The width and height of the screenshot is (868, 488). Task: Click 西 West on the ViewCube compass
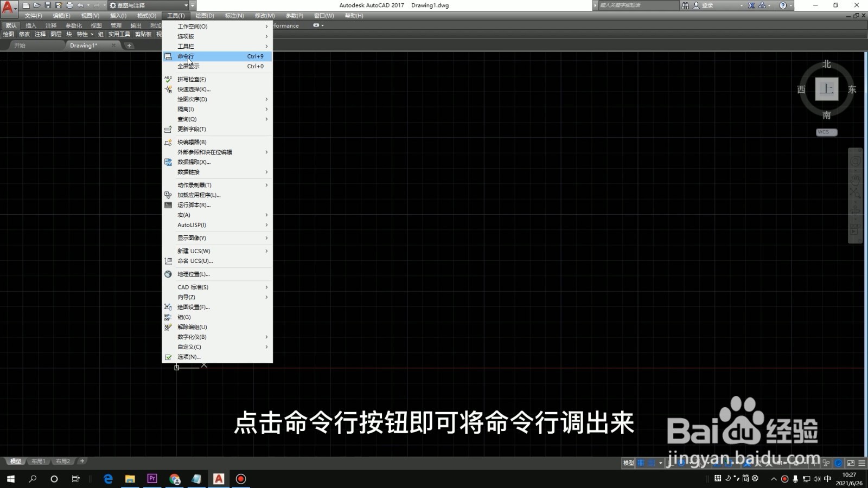click(x=801, y=89)
